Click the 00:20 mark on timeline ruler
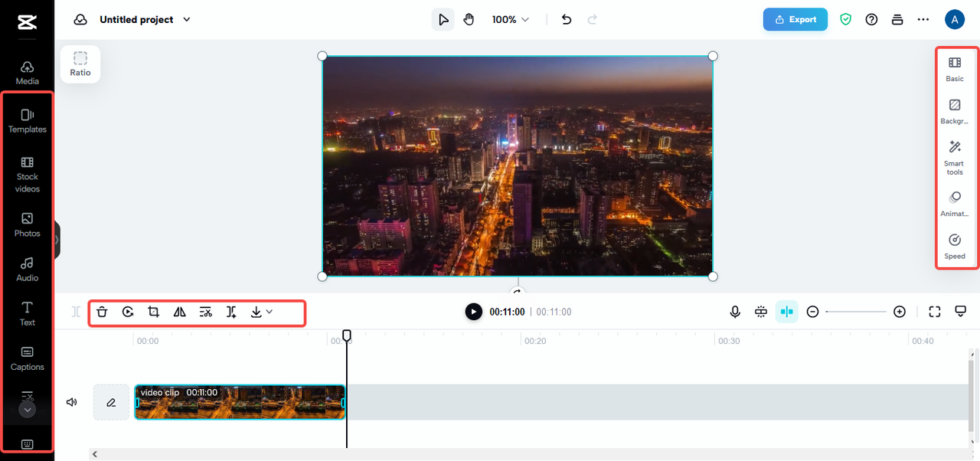The image size is (980, 461). pos(535,342)
